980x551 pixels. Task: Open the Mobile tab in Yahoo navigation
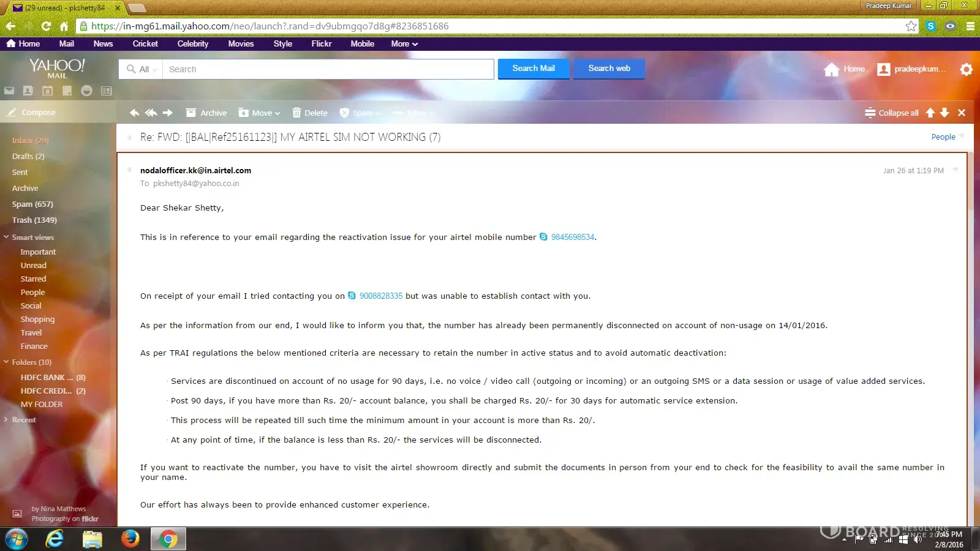[363, 43]
